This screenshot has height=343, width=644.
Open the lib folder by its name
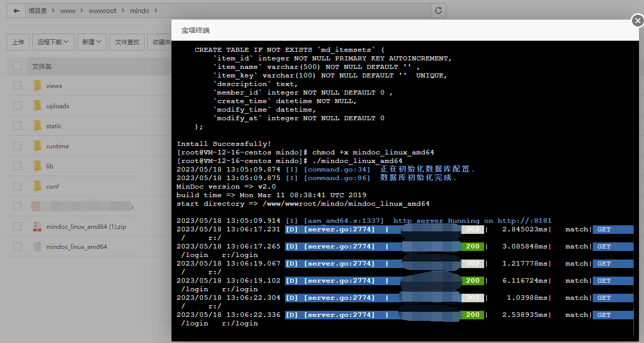tap(50, 166)
